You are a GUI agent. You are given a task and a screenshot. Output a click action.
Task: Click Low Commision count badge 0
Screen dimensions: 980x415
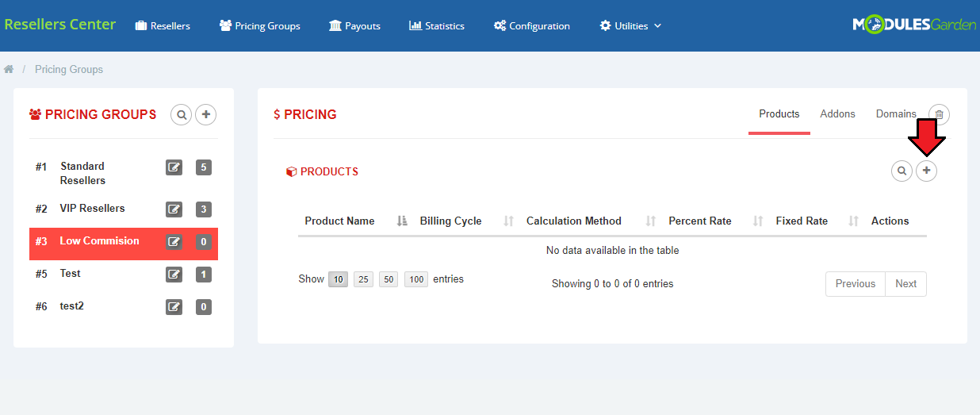(x=204, y=242)
